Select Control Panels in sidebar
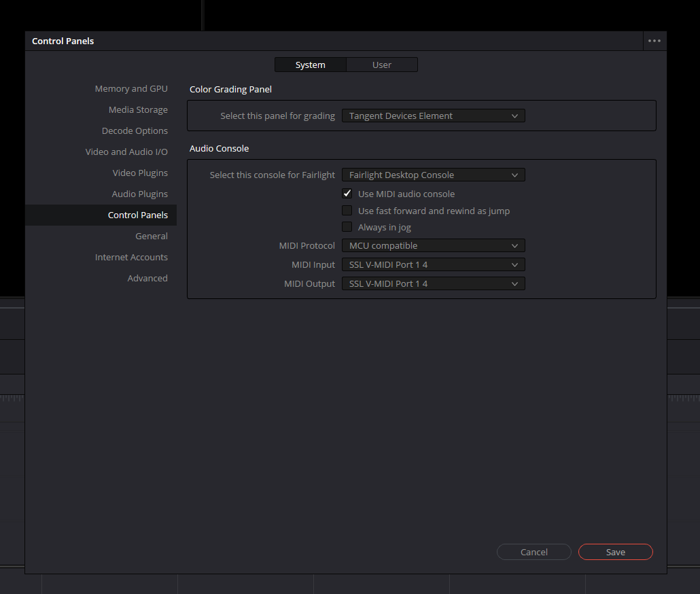Viewport: 700px width, 594px height. (x=101, y=215)
